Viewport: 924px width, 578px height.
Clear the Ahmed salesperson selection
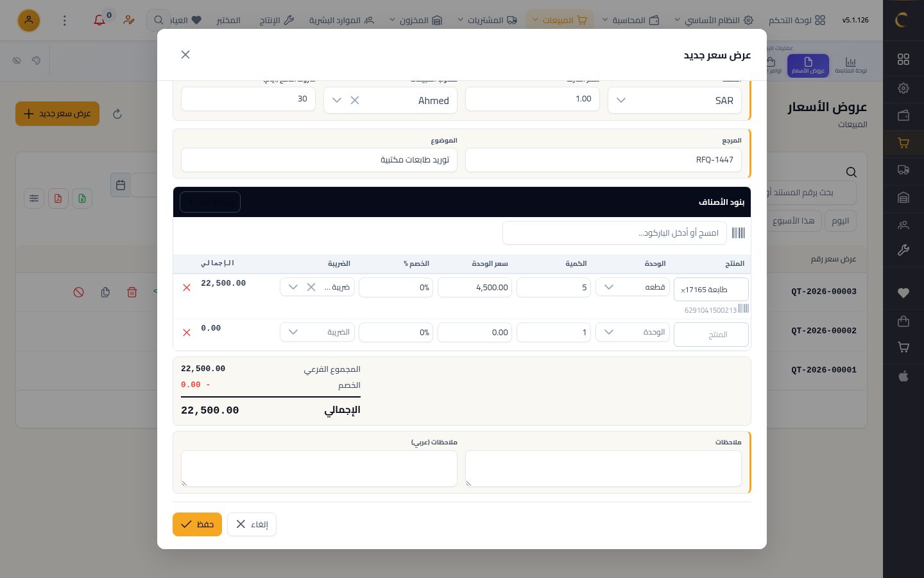[x=355, y=100]
